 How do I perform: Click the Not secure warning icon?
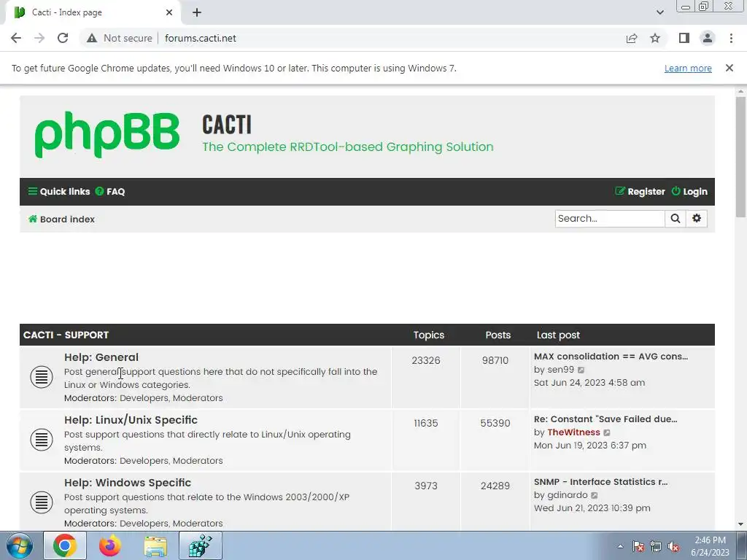point(92,38)
